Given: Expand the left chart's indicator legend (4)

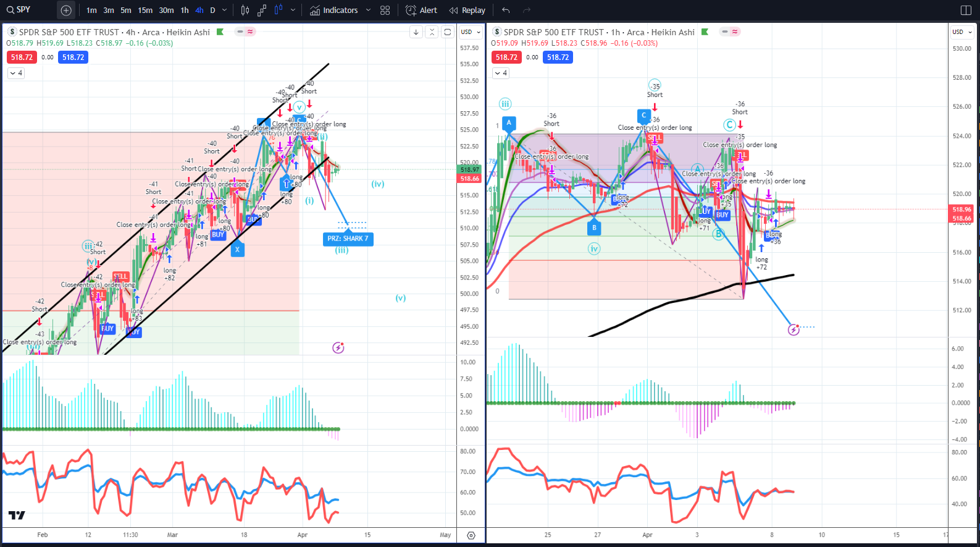Looking at the screenshot, I should 16,73.
